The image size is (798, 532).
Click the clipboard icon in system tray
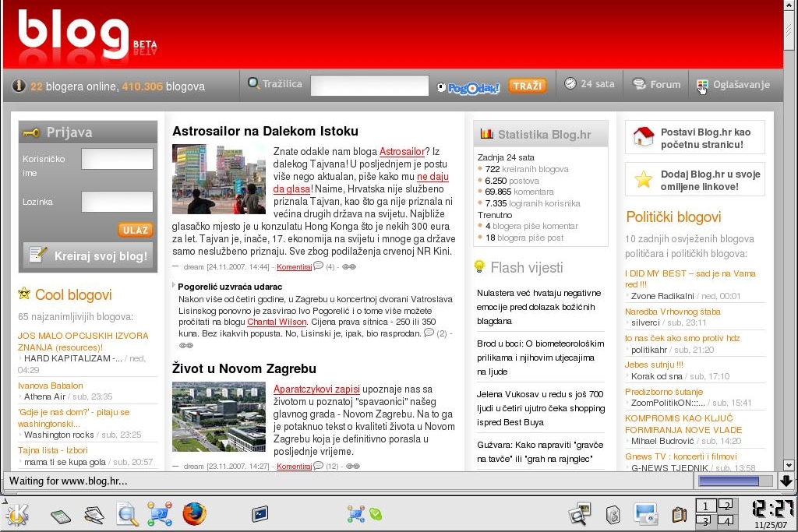point(679,514)
